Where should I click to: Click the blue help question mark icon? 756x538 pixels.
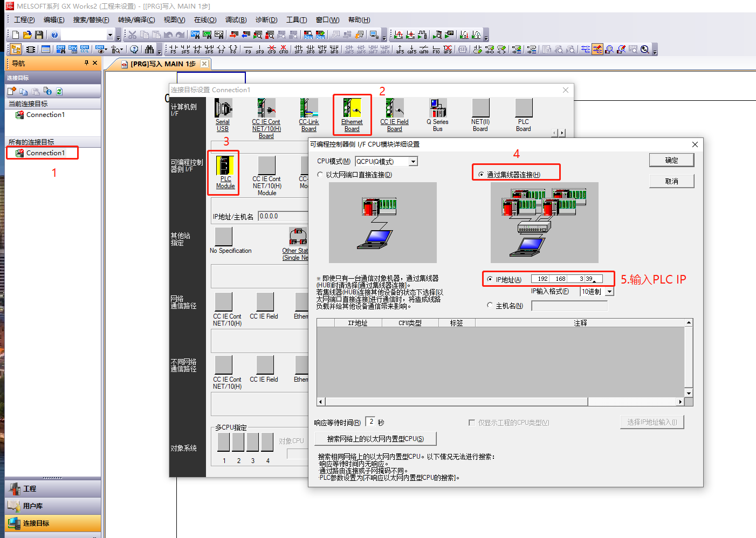point(54,35)
